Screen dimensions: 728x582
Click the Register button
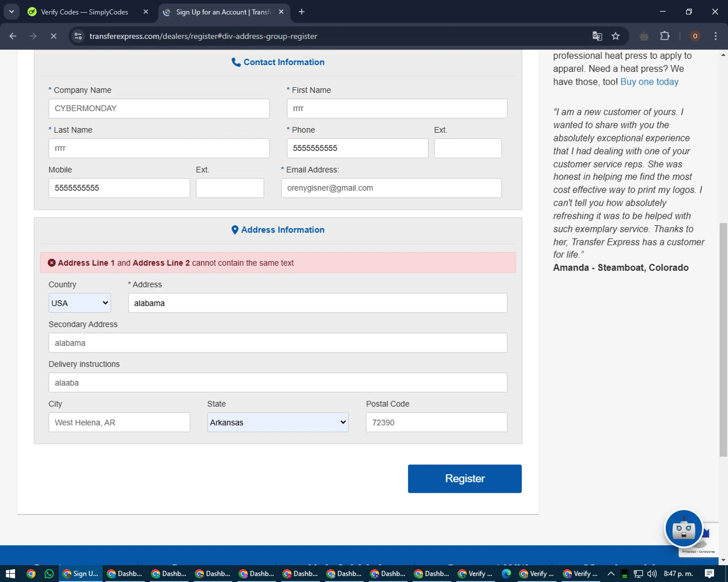(464, 479)
